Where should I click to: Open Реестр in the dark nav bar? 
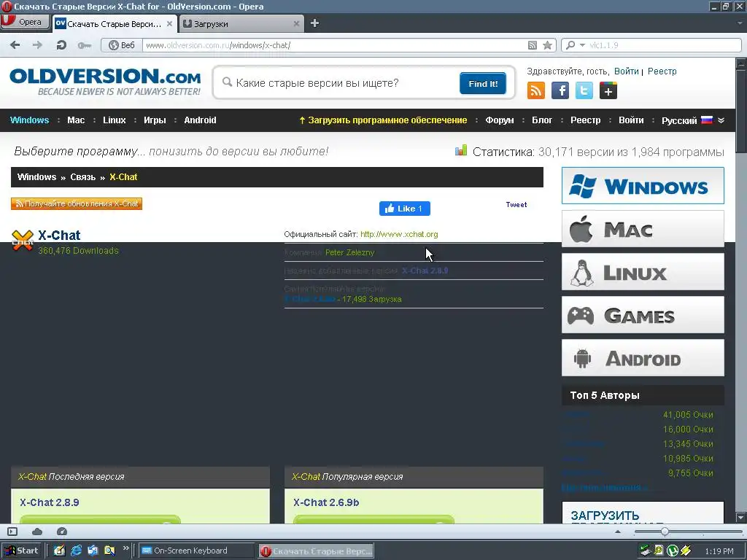coord(586,120)
